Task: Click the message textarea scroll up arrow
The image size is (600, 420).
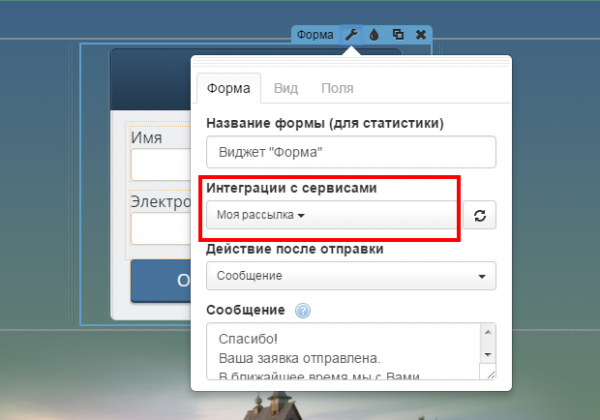Action: 487,333
